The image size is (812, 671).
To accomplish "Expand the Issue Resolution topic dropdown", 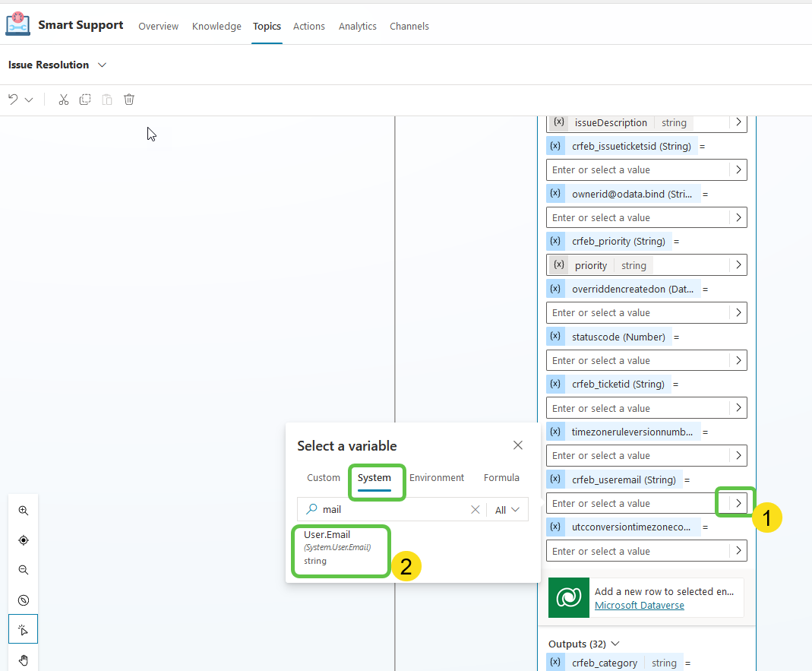I will pos(102,65).
